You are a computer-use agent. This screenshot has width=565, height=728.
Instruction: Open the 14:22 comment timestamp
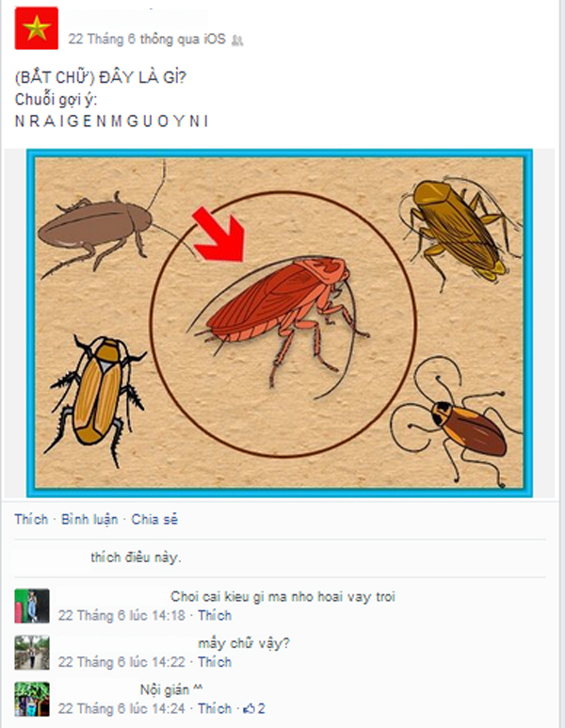click(121, 662)
